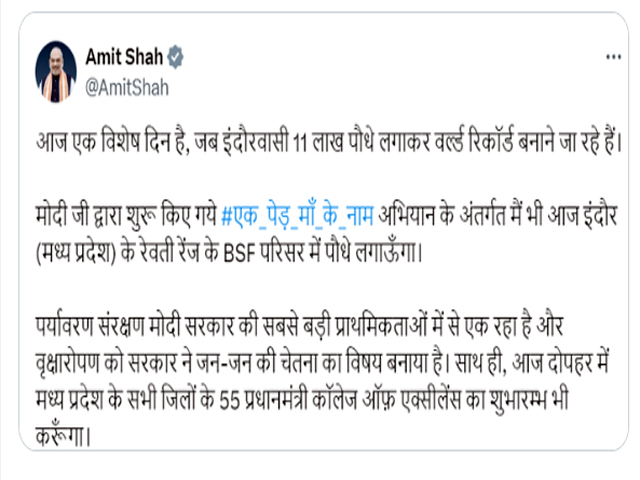
Task: Click the blue verified badge
Action: (x=175, y=56)
